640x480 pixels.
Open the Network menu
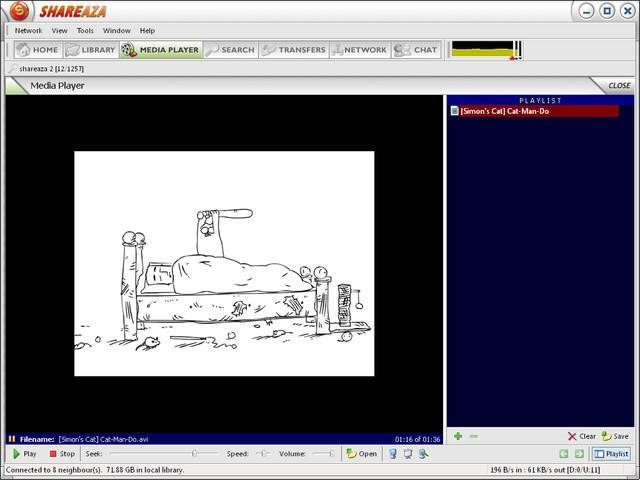pyautogui.click(x=28, y=31)
